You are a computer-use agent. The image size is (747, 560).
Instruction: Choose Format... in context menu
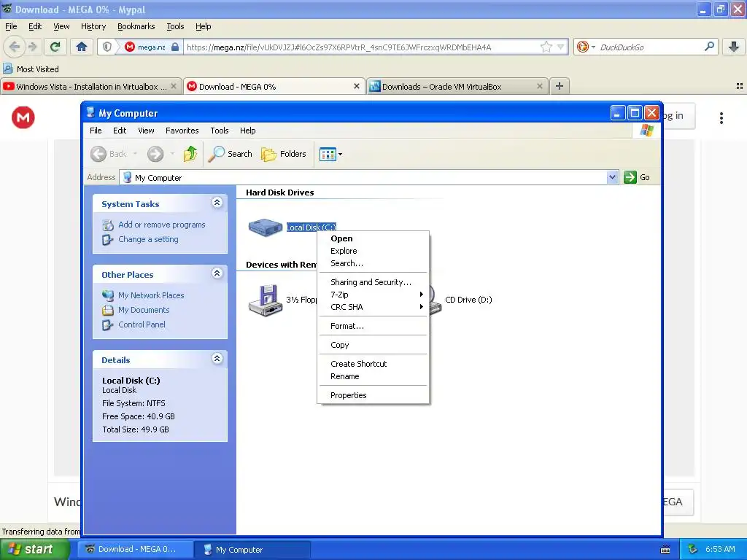373,326
